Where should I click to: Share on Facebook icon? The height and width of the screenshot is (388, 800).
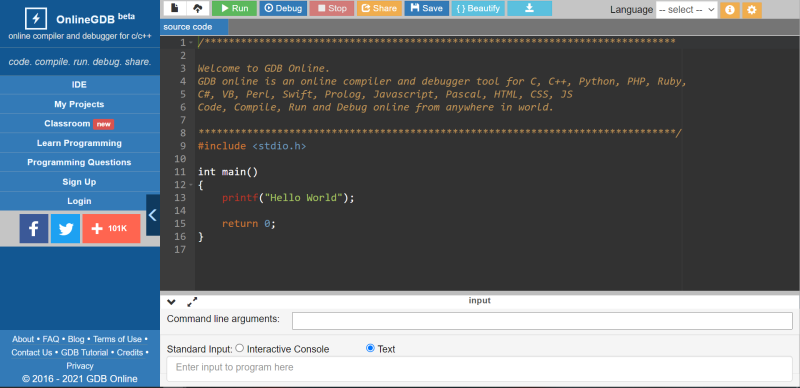click(34, 229)
